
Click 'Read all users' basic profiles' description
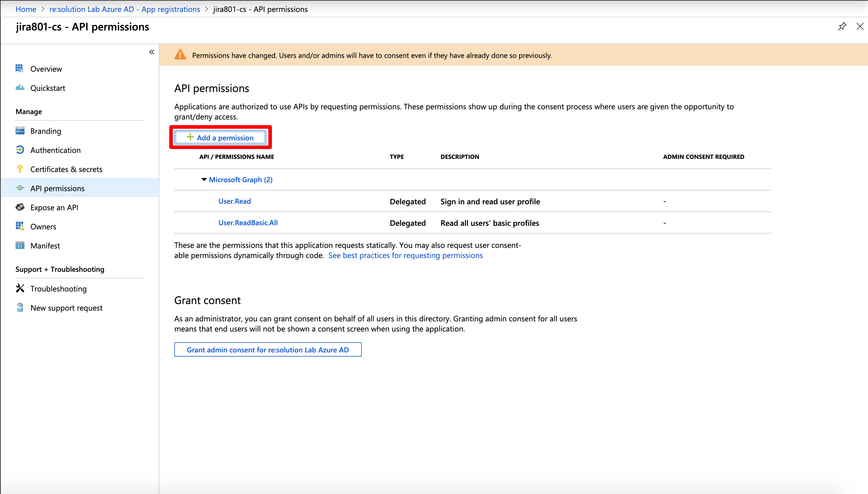(490, 223)
